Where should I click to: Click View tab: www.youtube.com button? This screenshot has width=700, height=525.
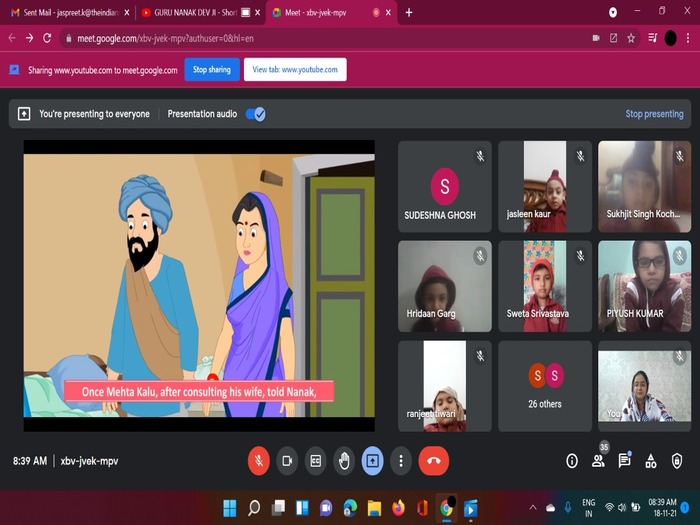[295, 70]
